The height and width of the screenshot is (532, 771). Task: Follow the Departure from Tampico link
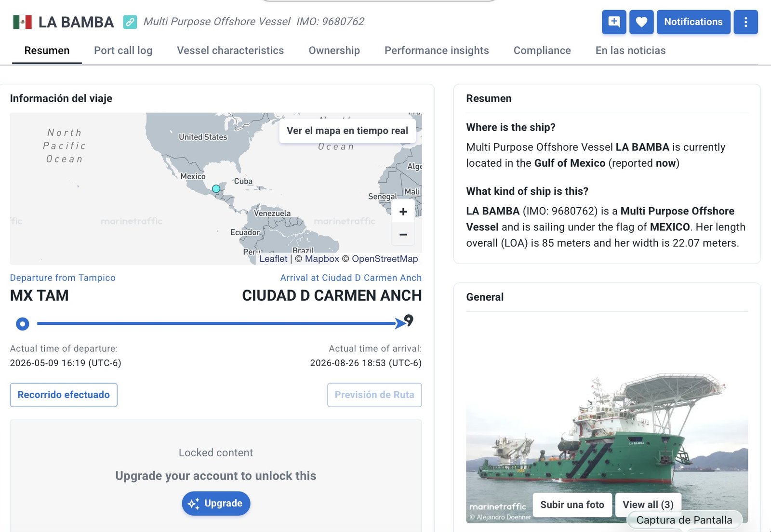[63, 278]
